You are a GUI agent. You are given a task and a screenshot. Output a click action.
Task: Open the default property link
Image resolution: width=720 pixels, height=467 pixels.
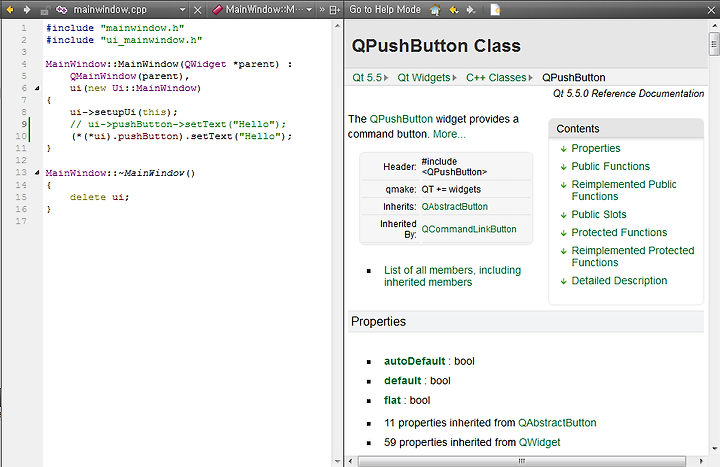[402, 381]
